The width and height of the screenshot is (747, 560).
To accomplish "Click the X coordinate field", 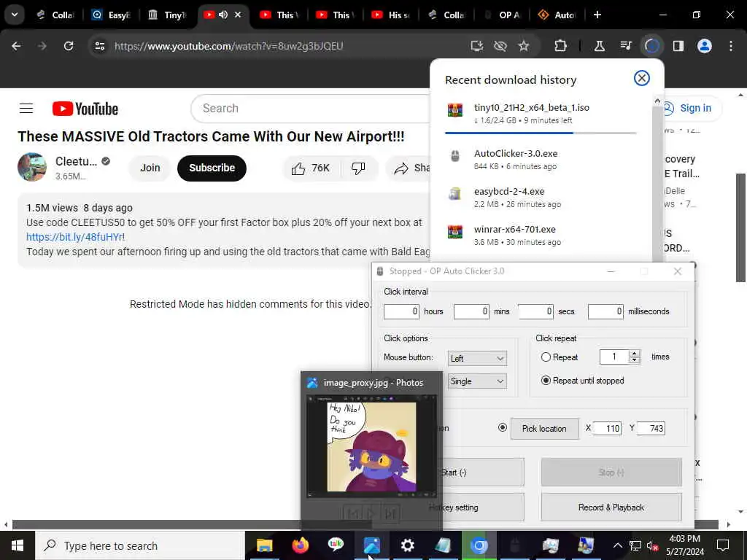I will pos(607,428).
